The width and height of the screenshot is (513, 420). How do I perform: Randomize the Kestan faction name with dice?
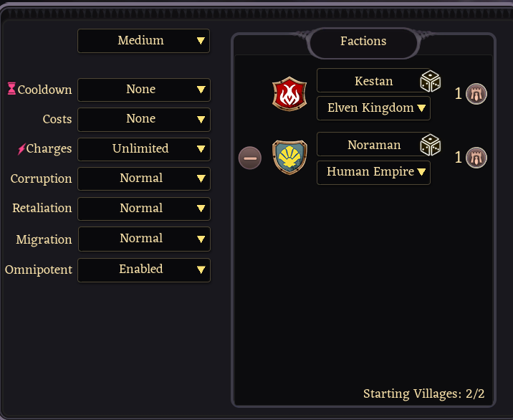430,81
